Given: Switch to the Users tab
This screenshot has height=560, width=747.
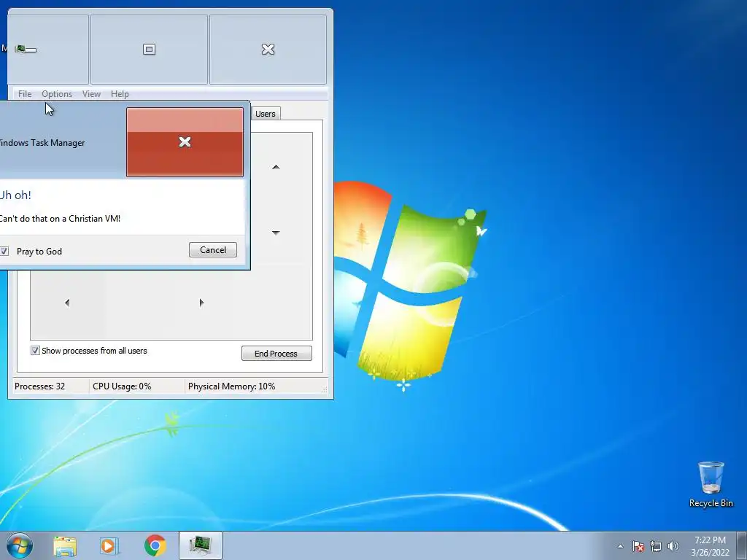Looking at the screenshot, I should click(x=266, y=114).
